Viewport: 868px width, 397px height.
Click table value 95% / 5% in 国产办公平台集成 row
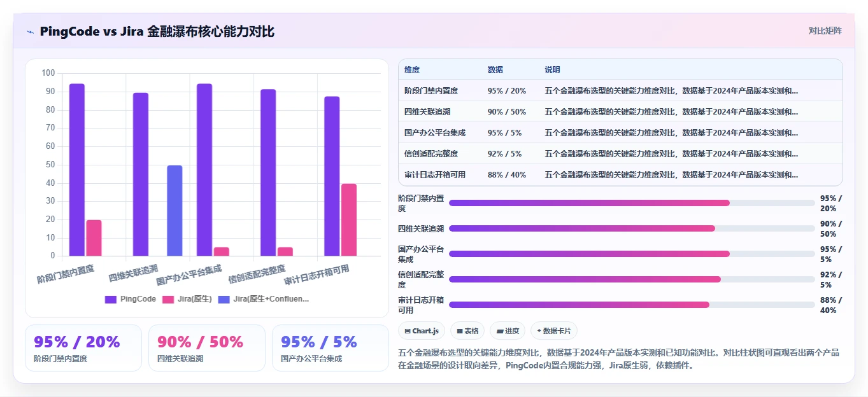tap(505, 133)
